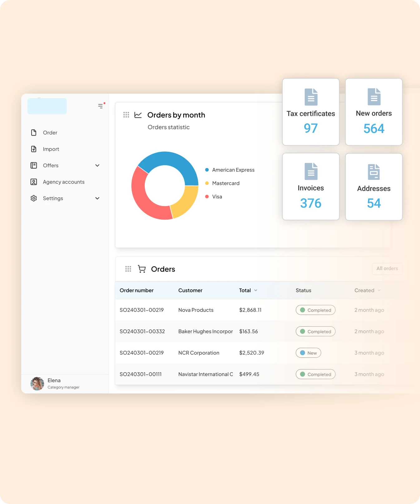Click the total $499.45
The height and width of the screenshot is (504, 420).
(249, 374)
